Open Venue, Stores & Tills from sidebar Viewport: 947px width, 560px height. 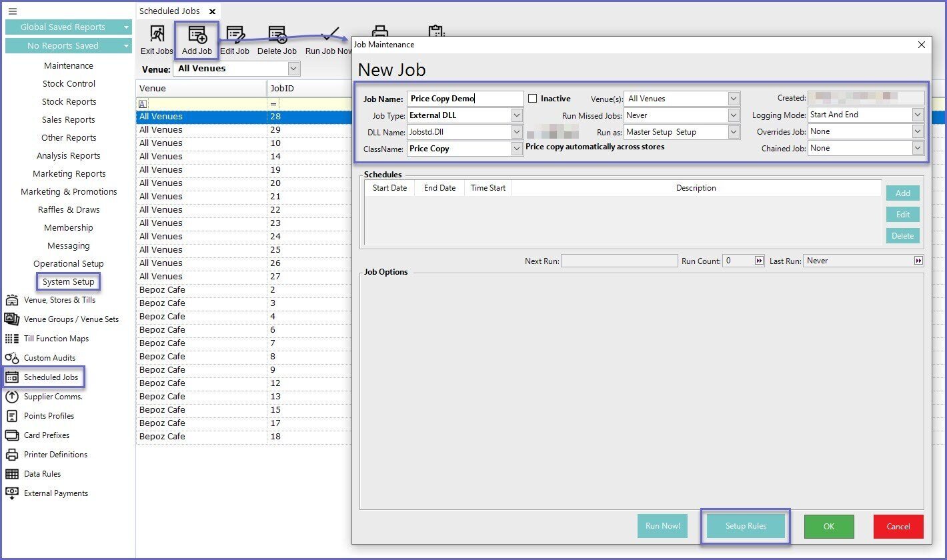click(59, 300)
